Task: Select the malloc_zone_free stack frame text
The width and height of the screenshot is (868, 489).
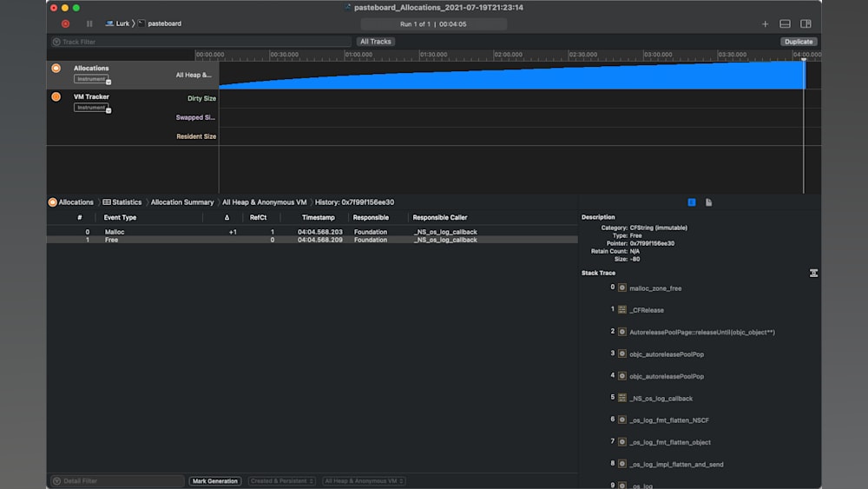Action: click(655, 288)
